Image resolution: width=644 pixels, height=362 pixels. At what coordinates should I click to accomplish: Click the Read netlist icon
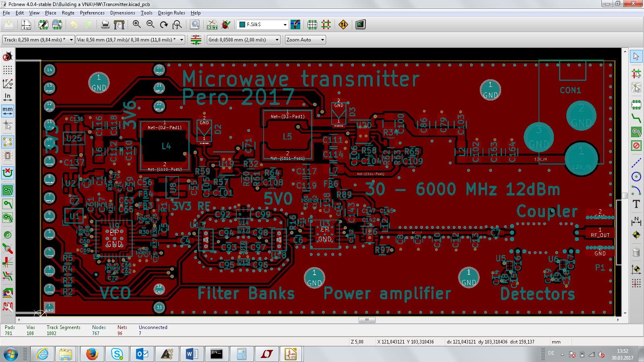coord(212,25)
